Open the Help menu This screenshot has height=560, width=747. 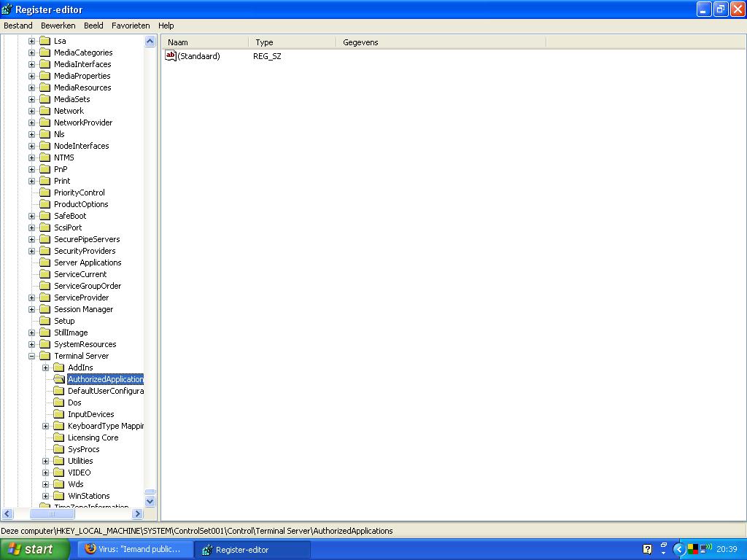(166, 26)
